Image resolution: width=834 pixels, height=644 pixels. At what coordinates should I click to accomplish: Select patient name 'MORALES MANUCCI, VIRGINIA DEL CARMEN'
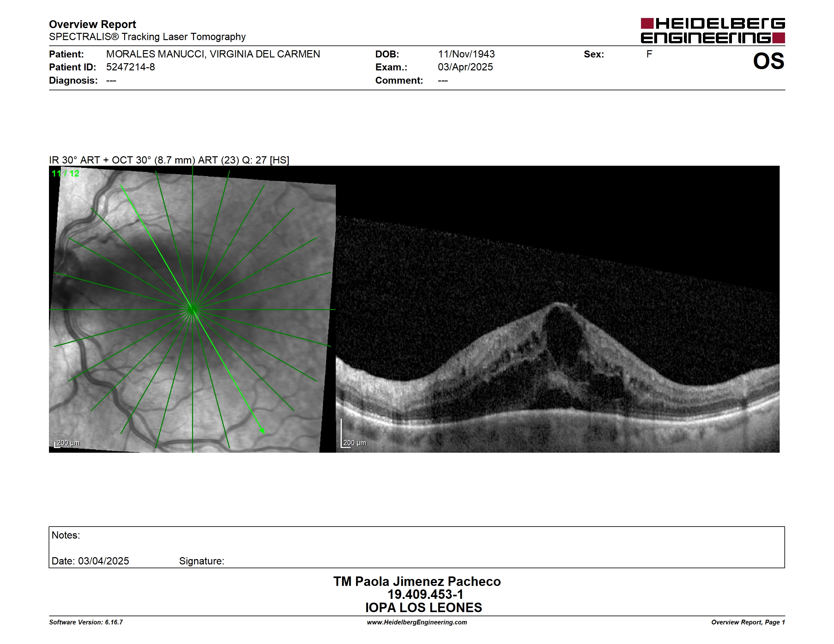213,54
